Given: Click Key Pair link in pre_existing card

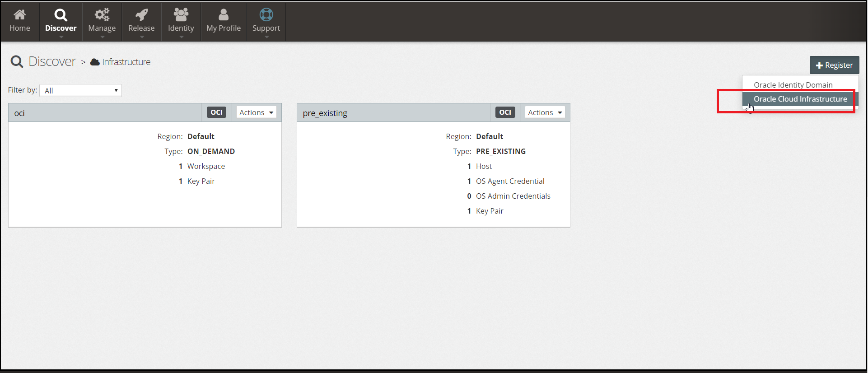Looking at the screenshot, I should click(x=490, y=211).
